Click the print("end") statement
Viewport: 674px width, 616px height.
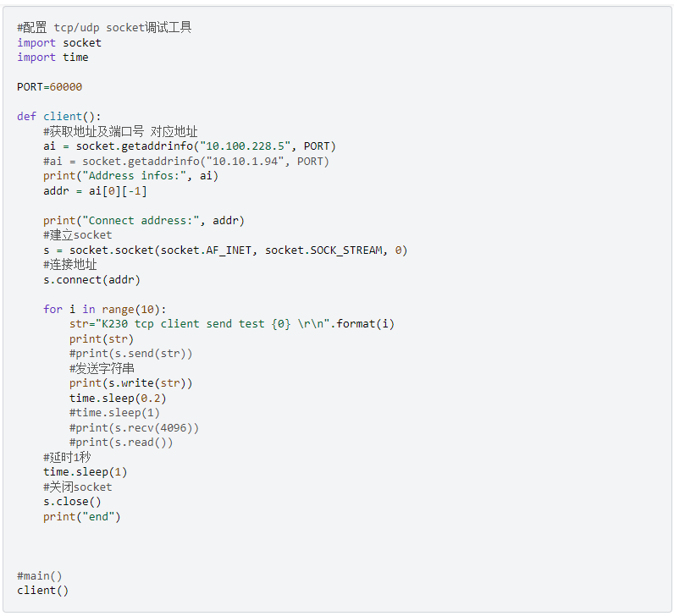click(82, 516)
